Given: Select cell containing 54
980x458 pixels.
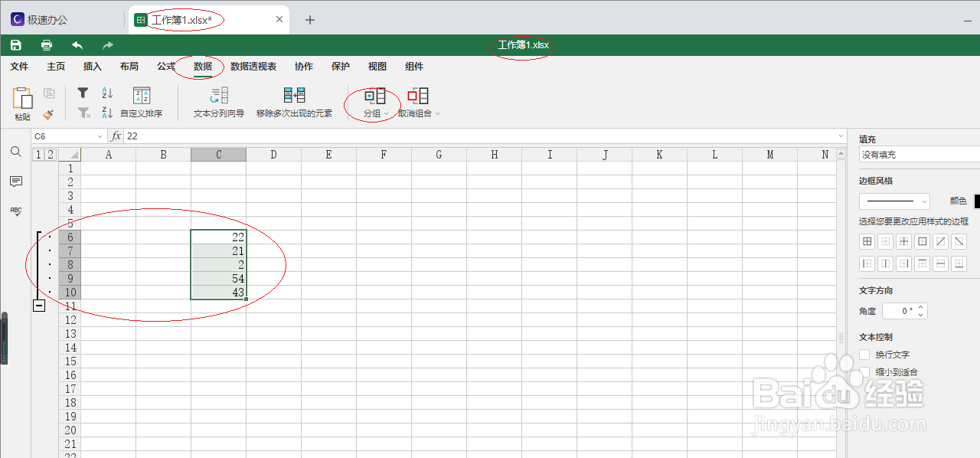Looking at the screenshot, I should 219,279.
